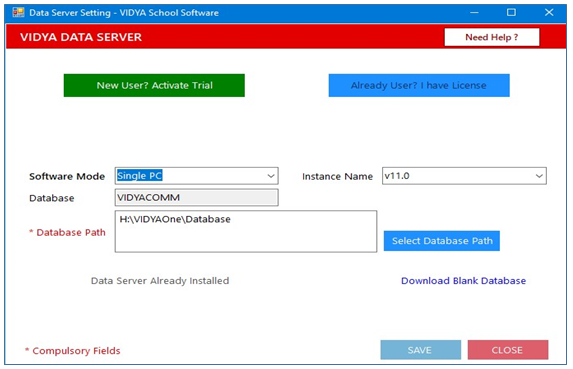Maximize the Data Server Setting window
The height and width of the screenshot is (369, 573).
511,12
